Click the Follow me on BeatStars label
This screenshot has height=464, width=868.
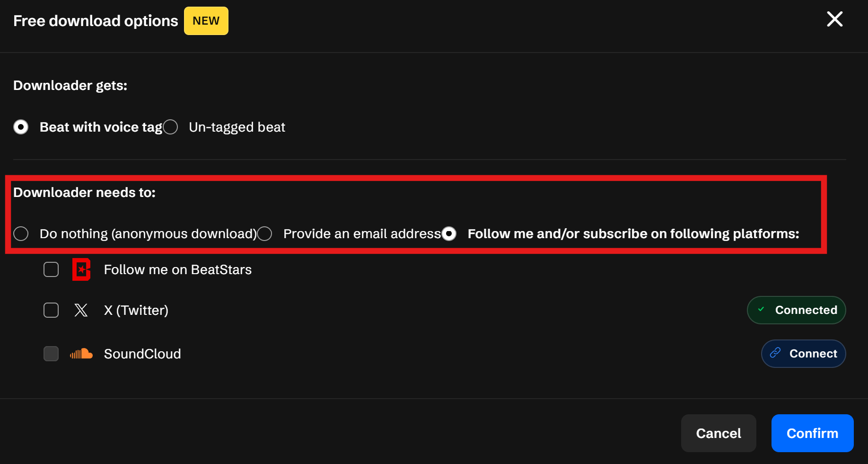point(177,269)
